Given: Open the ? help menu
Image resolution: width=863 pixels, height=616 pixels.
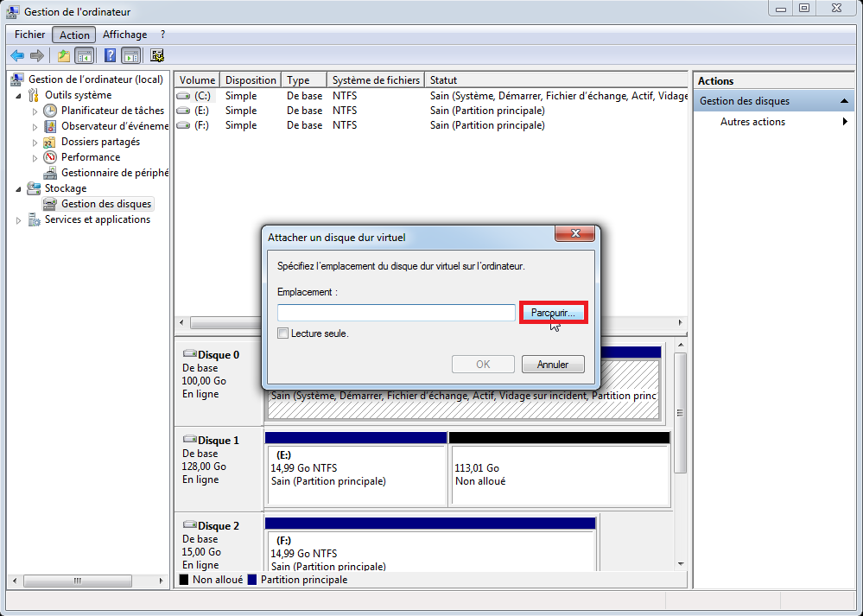Looking at the screenshot, I should 163,35.
